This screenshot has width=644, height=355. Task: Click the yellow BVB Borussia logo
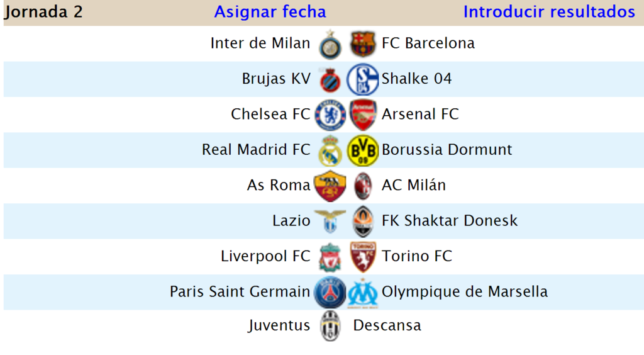pyautogui.click(x=363, y=150)
